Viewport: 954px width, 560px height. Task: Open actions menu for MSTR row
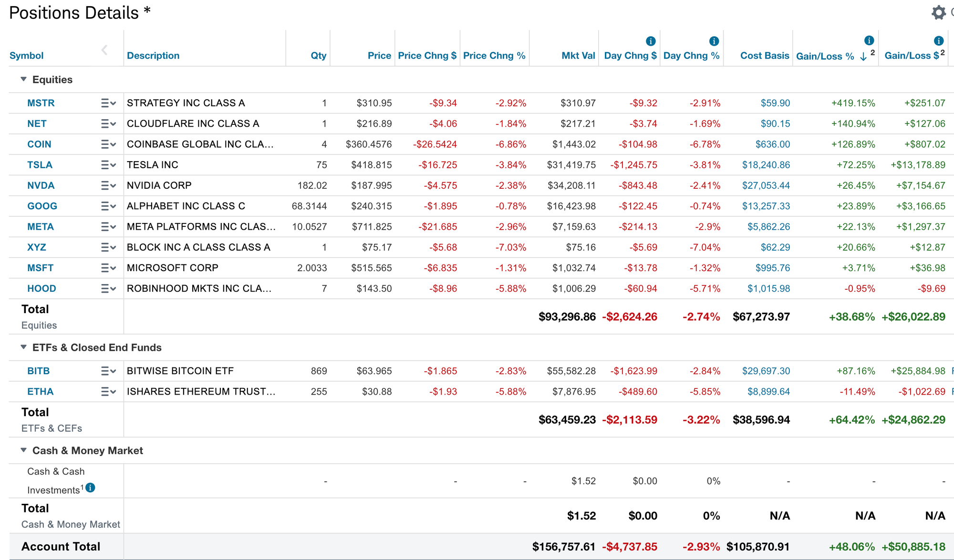[108, 103]
